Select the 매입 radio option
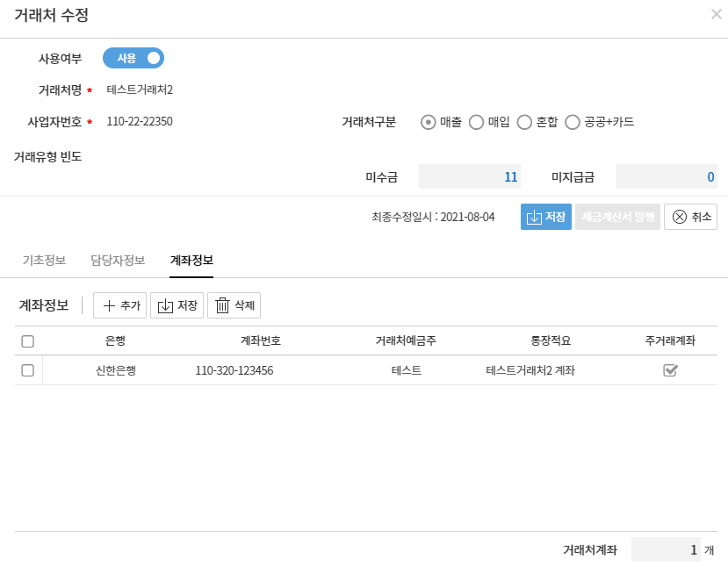 tap(477, 122)
